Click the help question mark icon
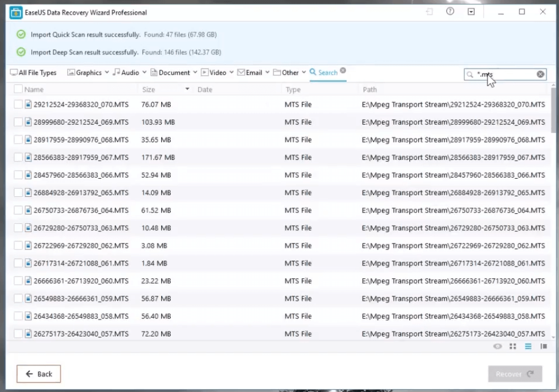The width and height of the screenshot is (559, 392). pyautogui.click(x=450, y=12)
